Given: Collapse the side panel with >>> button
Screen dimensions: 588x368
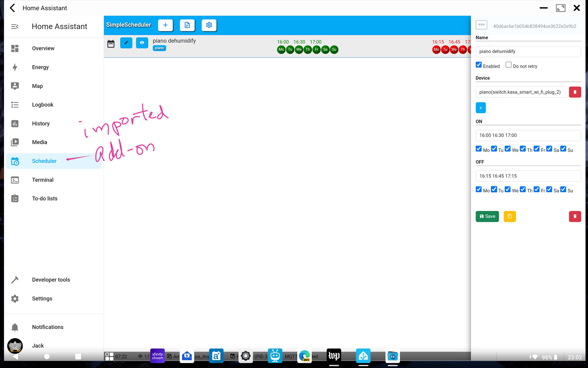Looking at the screenshot, I should 481,25.
